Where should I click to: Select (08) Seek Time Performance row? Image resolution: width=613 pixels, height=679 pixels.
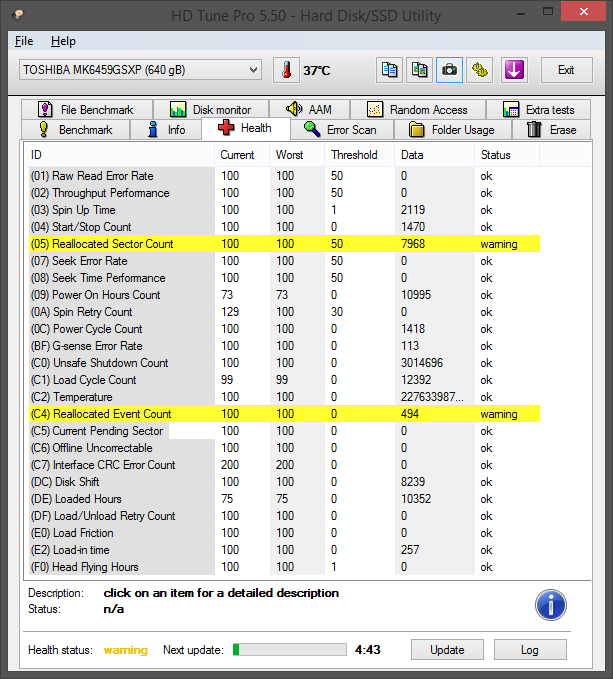click(284, 278)
